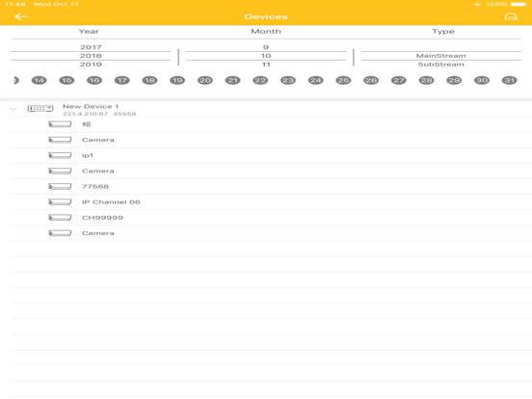Pick day 23
The image size is (532, 399).
tap(288, 80)
